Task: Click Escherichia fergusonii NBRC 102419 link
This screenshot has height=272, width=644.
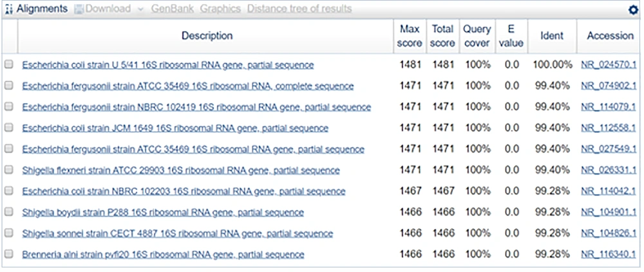Action: coord(196,107)
